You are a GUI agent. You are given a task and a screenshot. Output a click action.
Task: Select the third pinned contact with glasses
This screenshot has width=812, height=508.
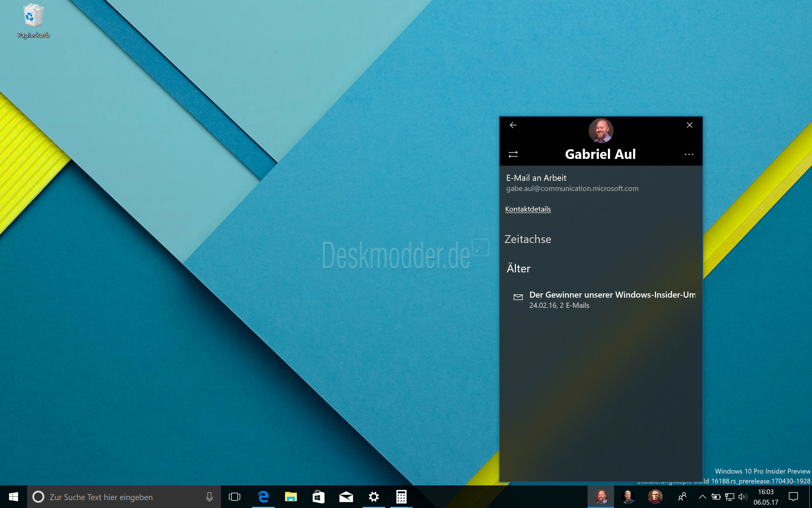click(655, 497)
